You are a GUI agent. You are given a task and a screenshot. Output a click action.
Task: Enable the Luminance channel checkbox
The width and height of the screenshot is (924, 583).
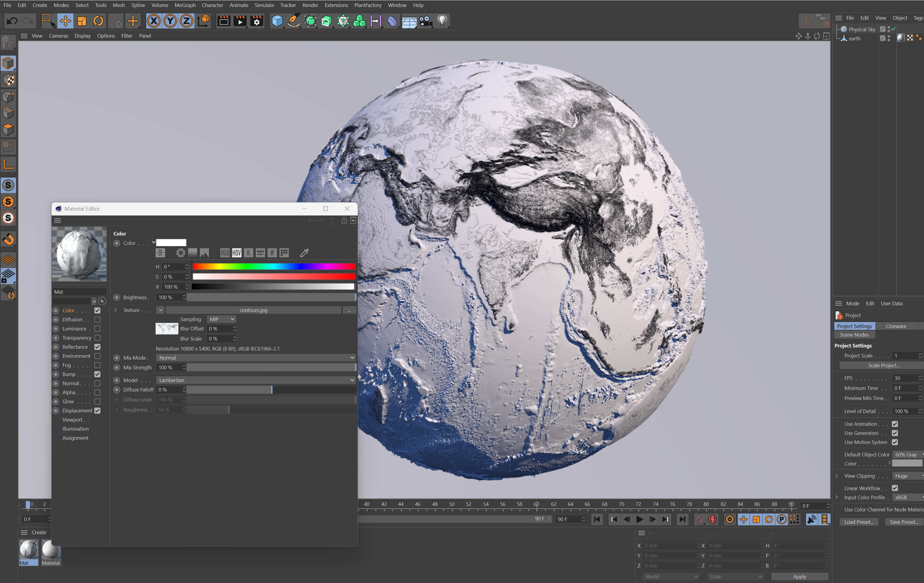97,329
